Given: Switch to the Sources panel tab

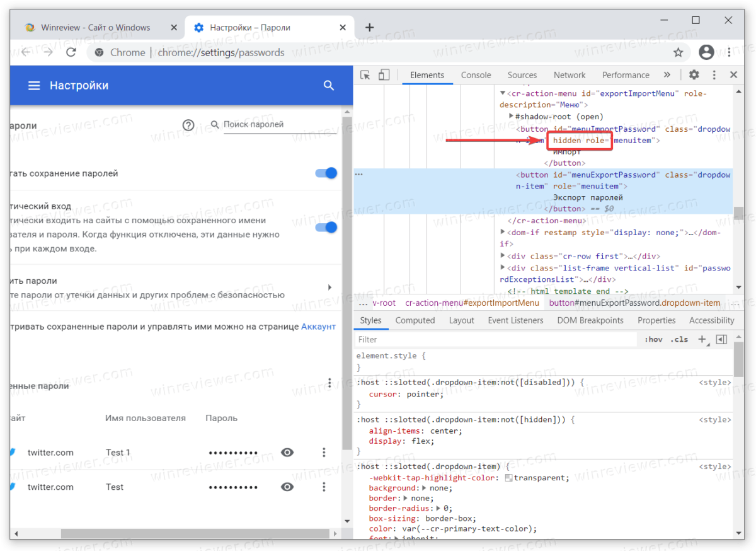Looking at the screenshot, I should [522, 75].
